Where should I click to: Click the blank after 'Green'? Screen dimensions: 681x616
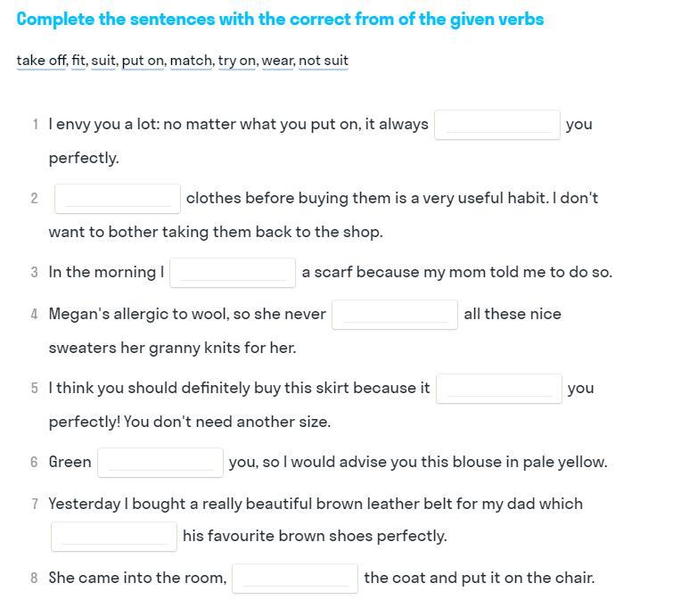pyautogui.click(x=160, y=463)
